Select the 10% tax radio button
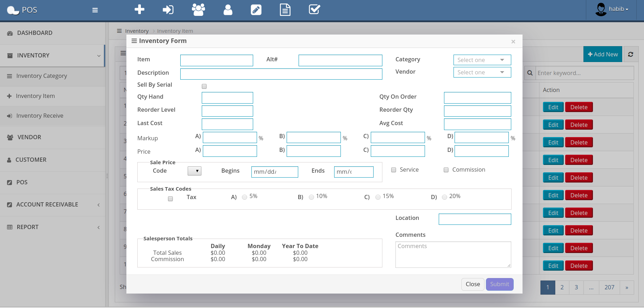644x308 pixels. click(311, 197)
